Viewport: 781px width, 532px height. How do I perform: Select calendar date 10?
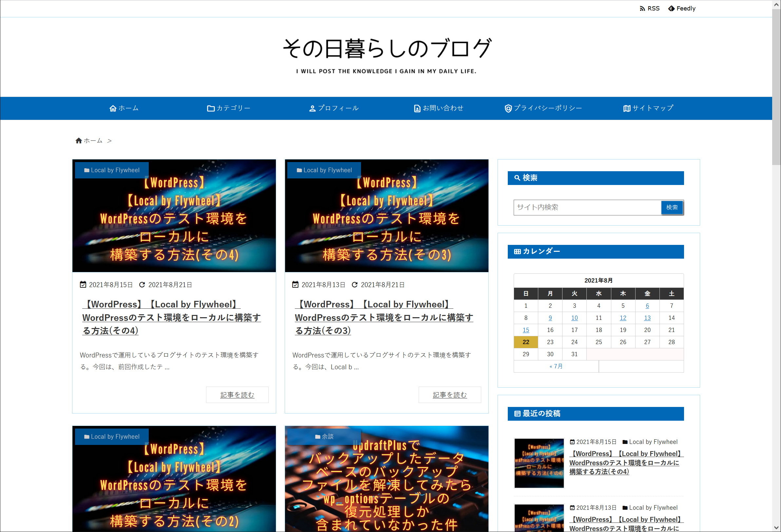(574, 318)
